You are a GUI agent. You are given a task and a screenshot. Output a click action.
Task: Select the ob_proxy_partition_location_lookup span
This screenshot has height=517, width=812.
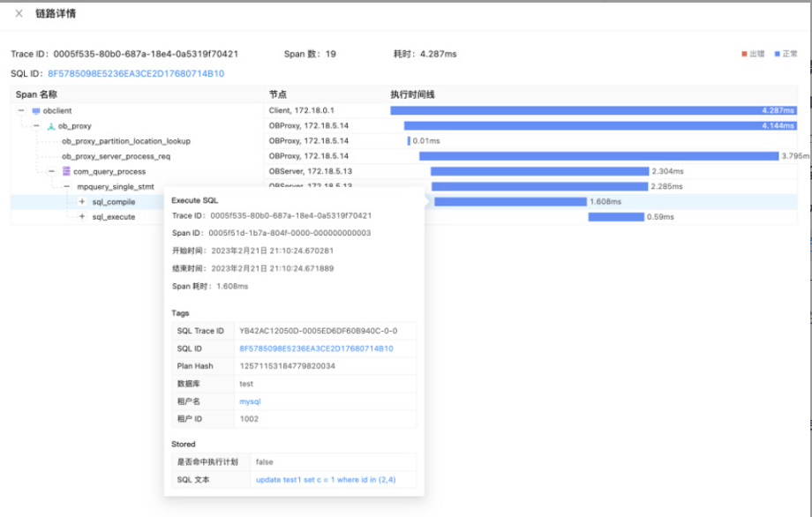(126, 141)
